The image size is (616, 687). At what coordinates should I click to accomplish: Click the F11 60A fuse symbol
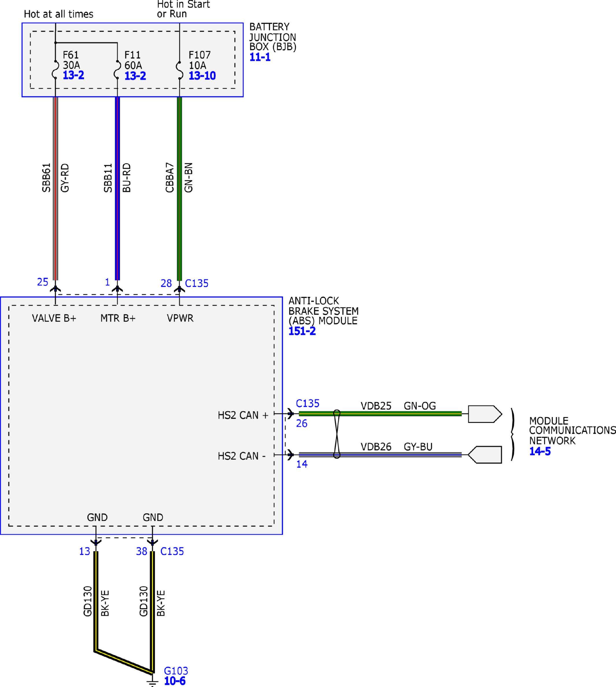(x=117, y=70)
